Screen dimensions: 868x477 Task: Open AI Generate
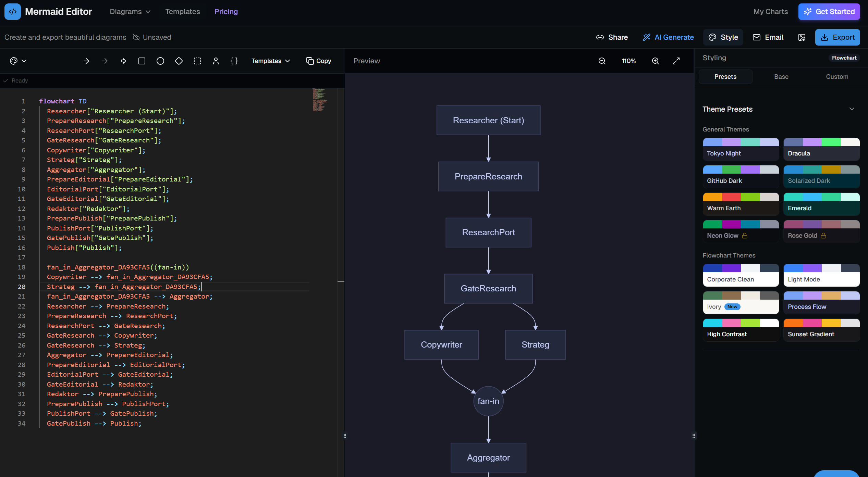[668, 37]
